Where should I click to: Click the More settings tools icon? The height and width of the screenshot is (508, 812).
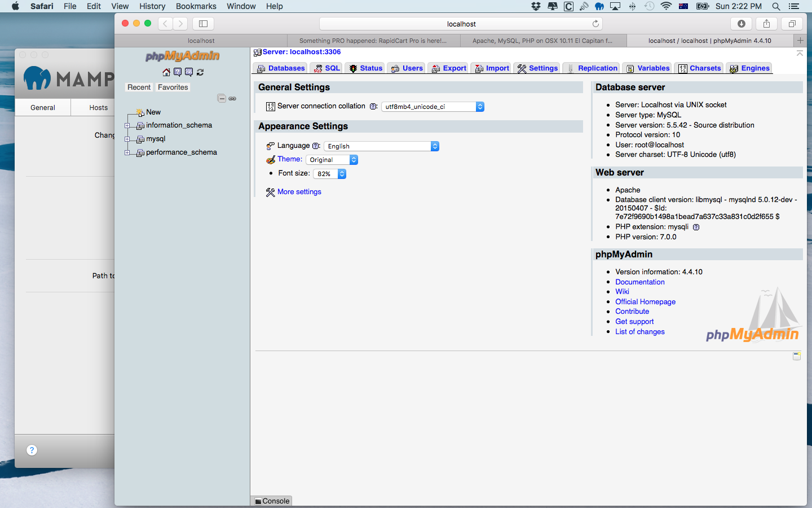(x=271, y=192)
